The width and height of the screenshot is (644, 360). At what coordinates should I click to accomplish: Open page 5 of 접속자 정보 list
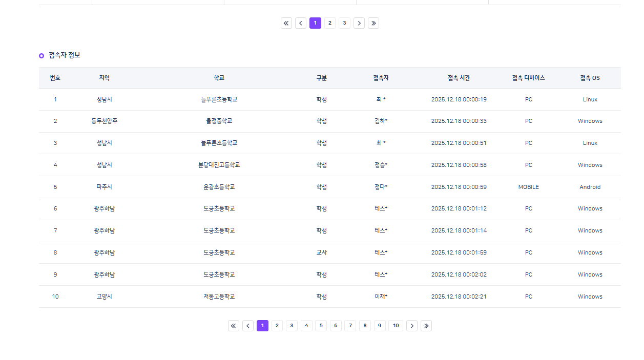click(x=321, y=326)
